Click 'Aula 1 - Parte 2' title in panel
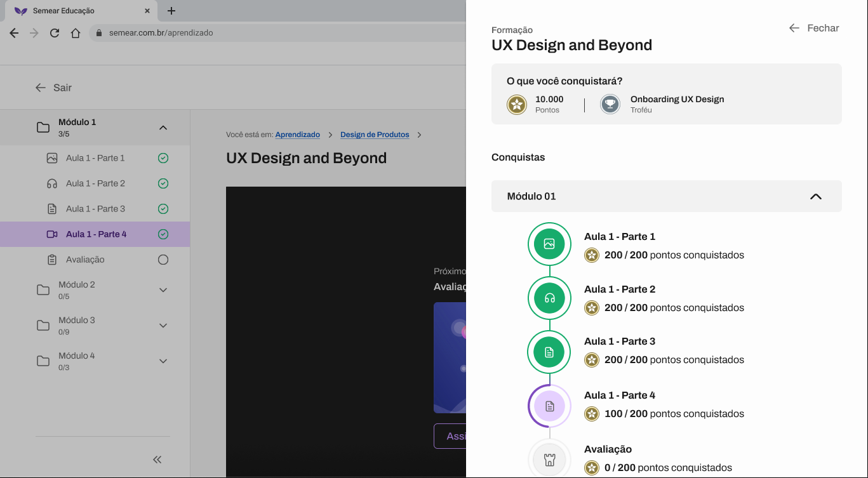Screen dimensions: 868x478 (620, 289)
